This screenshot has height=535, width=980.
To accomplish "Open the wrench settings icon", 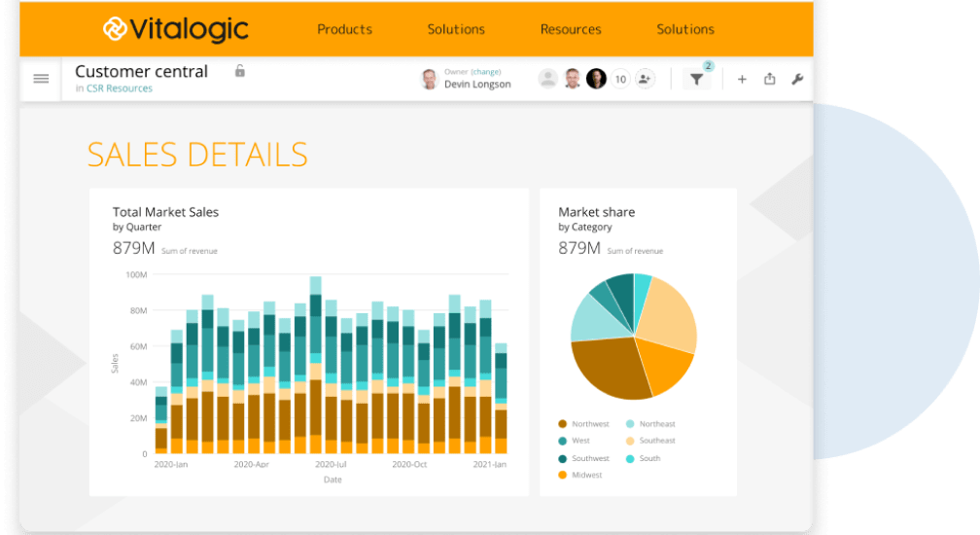I will [x=797, y=80].
